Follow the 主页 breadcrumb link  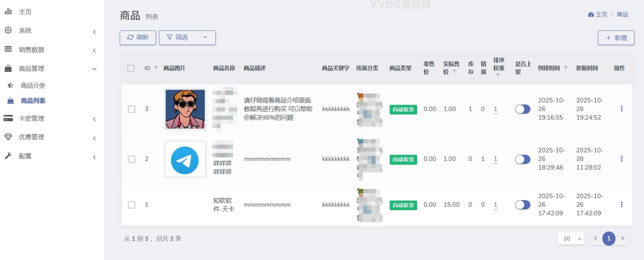click(x=601, y=15)
